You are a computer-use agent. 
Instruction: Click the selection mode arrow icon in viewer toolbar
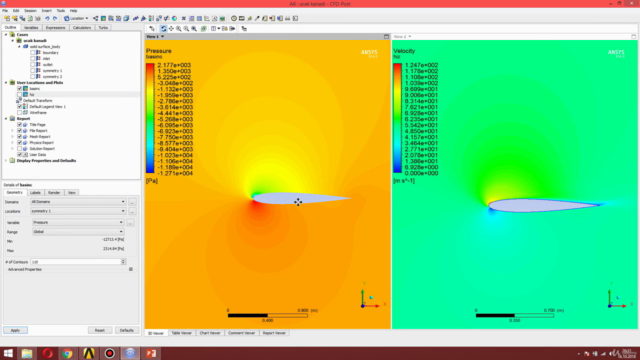point(152,29)
